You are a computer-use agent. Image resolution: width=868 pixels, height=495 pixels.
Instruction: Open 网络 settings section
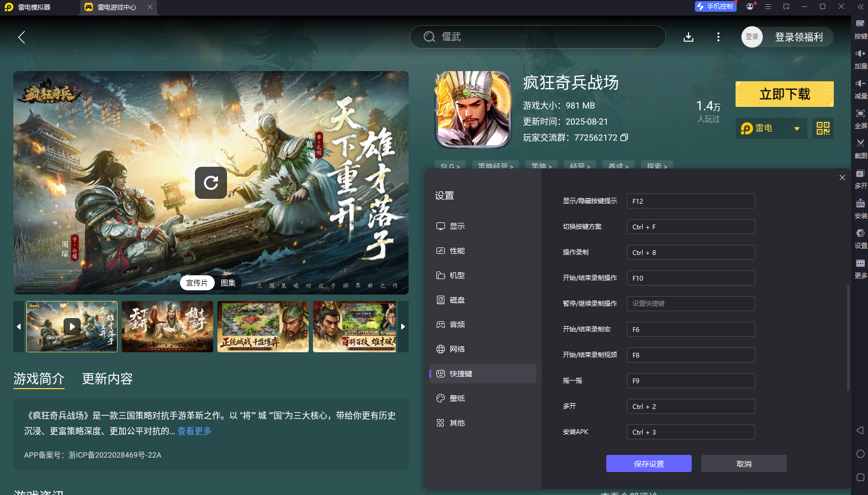483,349
